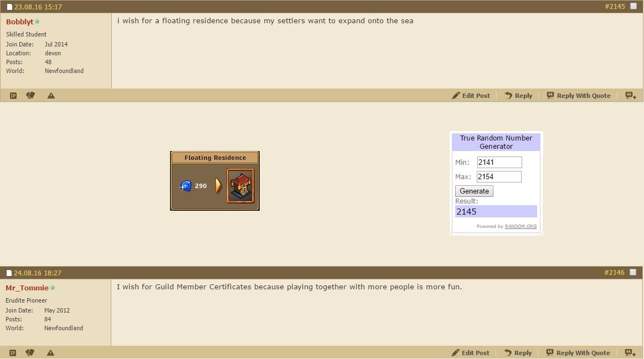The height and width of the screenshot is (359, 644).
Task: Click True Random Number Generator heading
Action: [x=496, y=142]
